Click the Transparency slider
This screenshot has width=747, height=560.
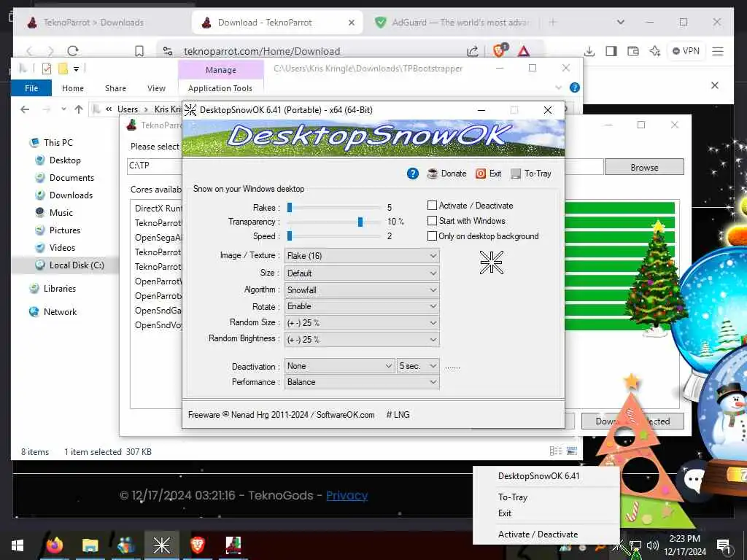coord(333,222)
